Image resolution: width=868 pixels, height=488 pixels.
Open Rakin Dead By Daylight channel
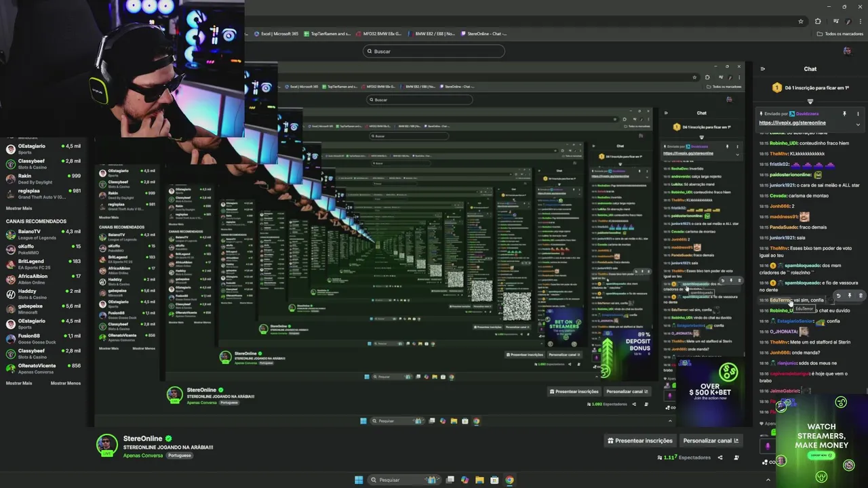pos(43,179)
